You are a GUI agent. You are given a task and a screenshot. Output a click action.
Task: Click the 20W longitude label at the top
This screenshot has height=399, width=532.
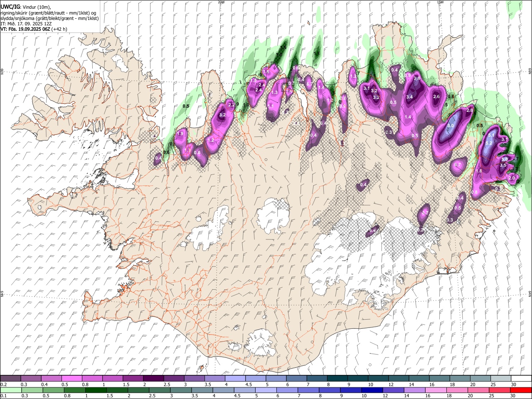(x=221, y=2)
